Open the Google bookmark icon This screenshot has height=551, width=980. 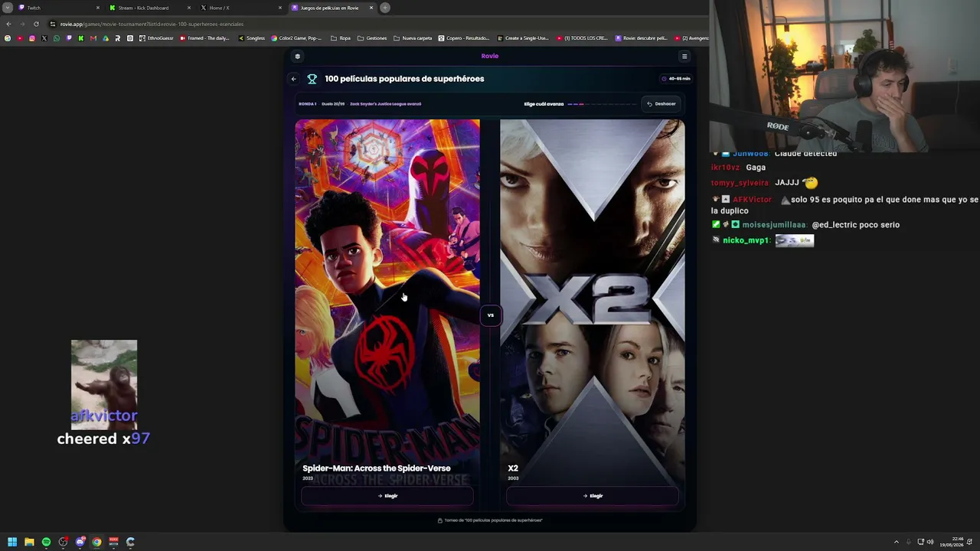click(8, 38)
